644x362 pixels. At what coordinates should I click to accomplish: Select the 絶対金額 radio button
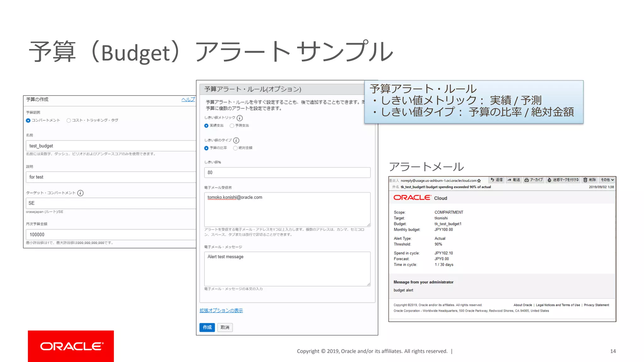click(235, 148)
